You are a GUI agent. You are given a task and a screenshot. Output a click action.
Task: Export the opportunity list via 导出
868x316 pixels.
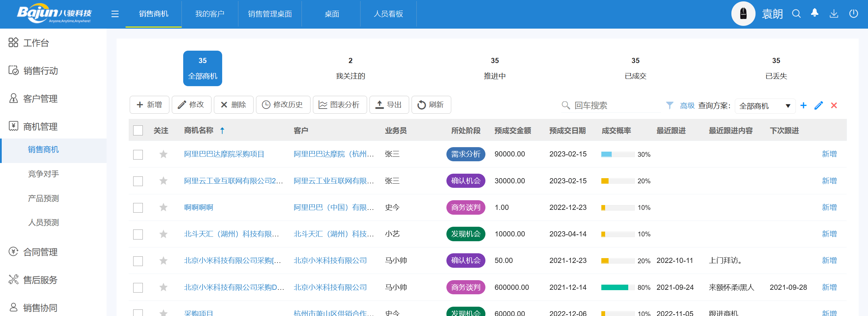click(388, 105)
